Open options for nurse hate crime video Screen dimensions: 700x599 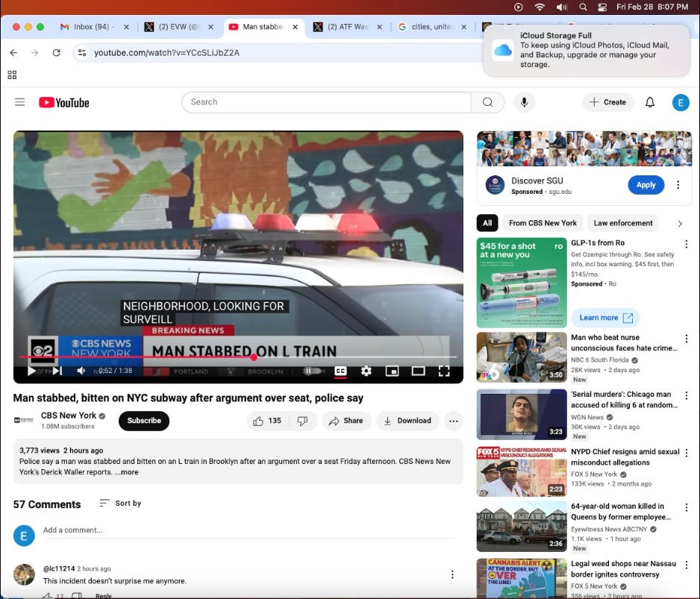coord(686,339)
